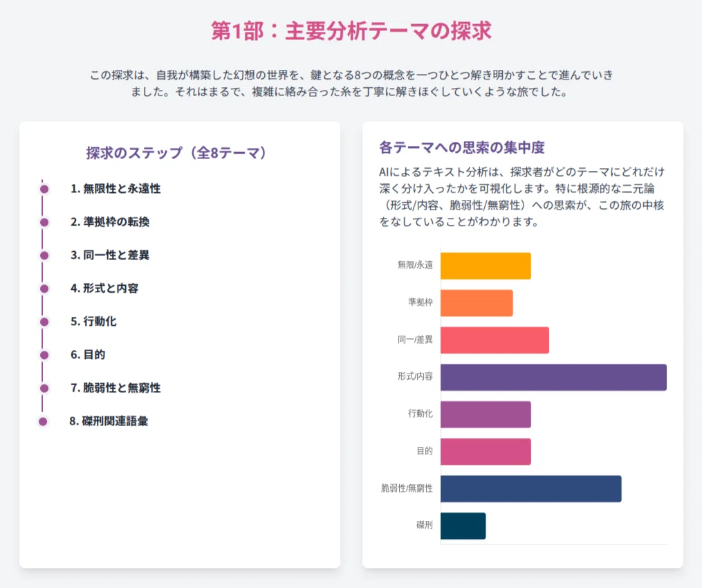Click the timeline dot beside 準拠枠の転換
The width and height of the screenshot is (702, 588).
pos(44,222)
